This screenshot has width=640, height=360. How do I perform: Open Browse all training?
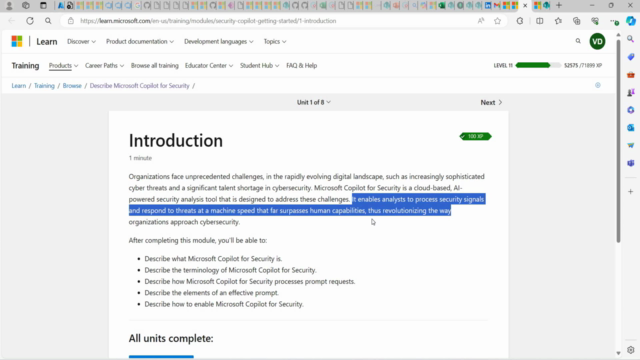pos(155,66)
